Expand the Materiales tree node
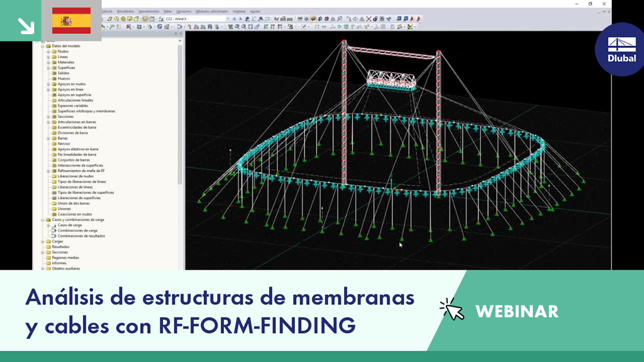 (x=48, y=62)
